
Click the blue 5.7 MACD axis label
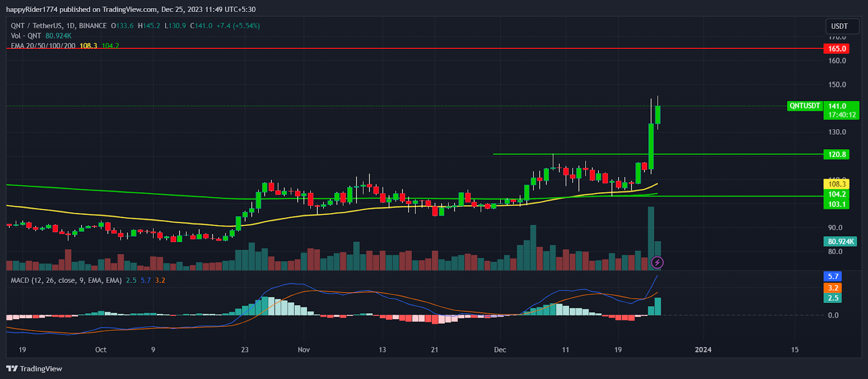click(x=833, y=276)
